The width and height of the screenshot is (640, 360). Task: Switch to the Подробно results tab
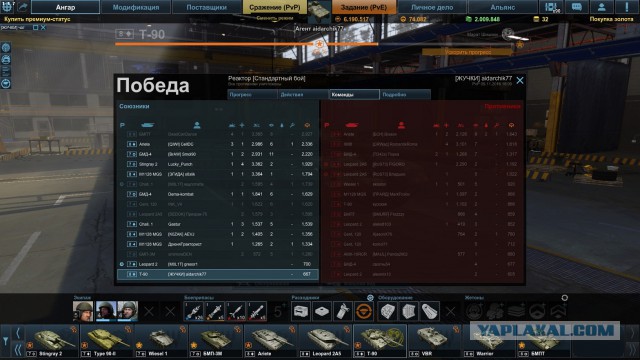405,95
